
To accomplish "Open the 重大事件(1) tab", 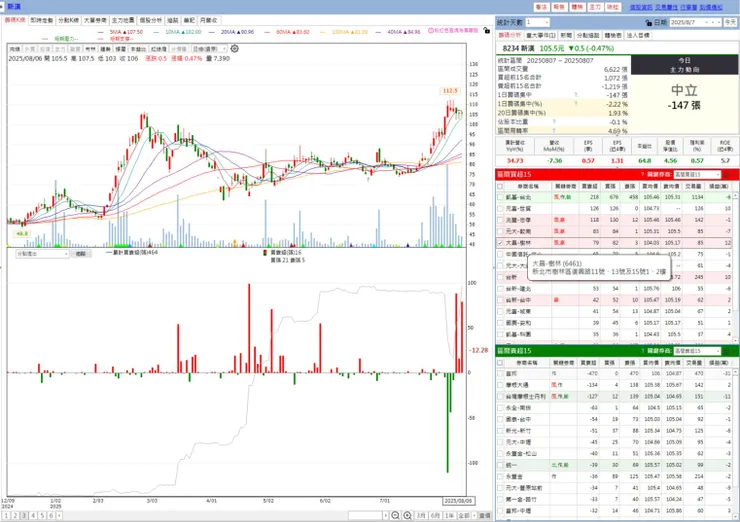I will (x=541, y=35).
